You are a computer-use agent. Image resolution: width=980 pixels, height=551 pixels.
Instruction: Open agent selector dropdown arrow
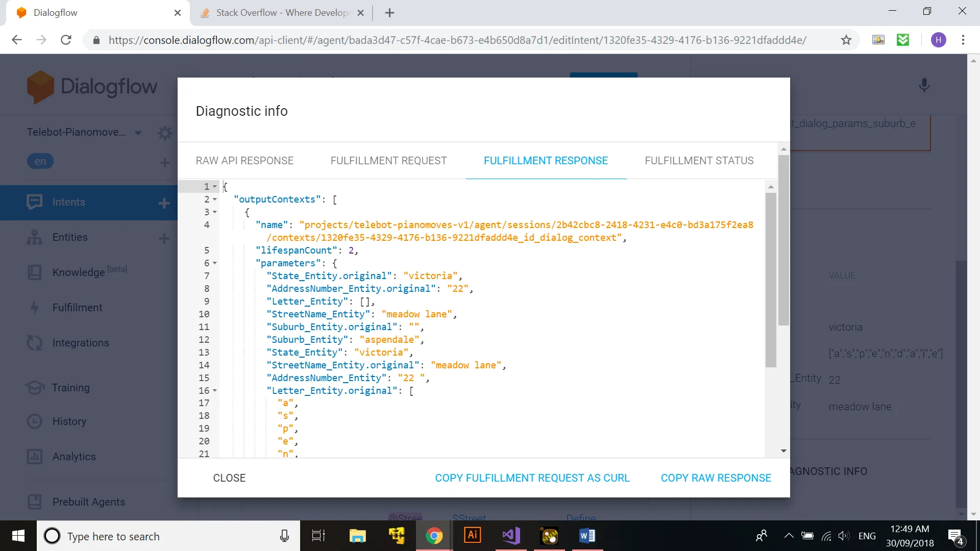click(x=138, y=133)
